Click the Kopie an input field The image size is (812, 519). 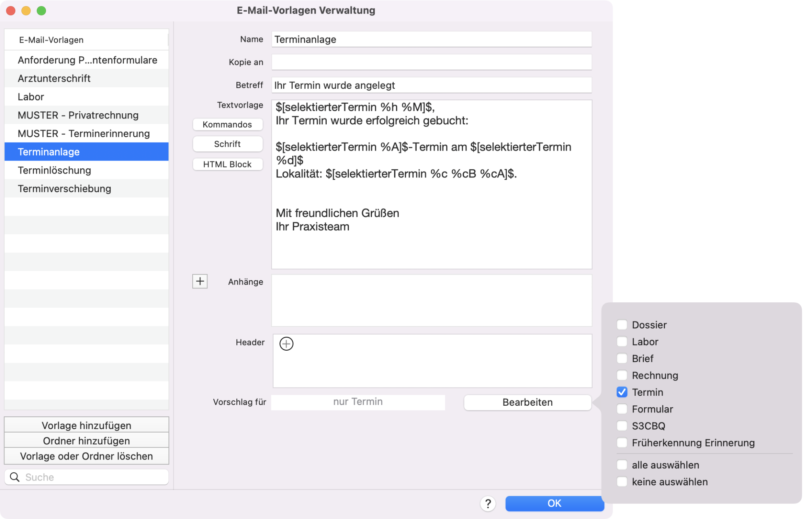point(434,61)
